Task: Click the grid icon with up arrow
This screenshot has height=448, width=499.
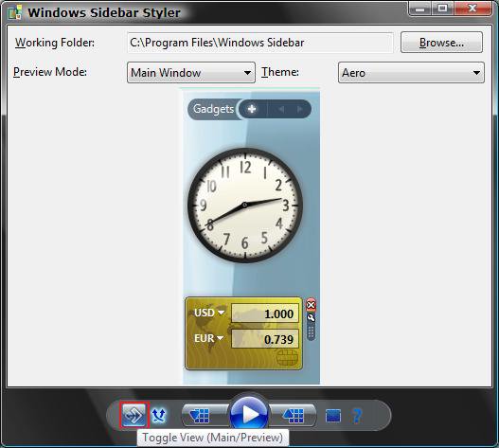Action: [x=294, y=415]
